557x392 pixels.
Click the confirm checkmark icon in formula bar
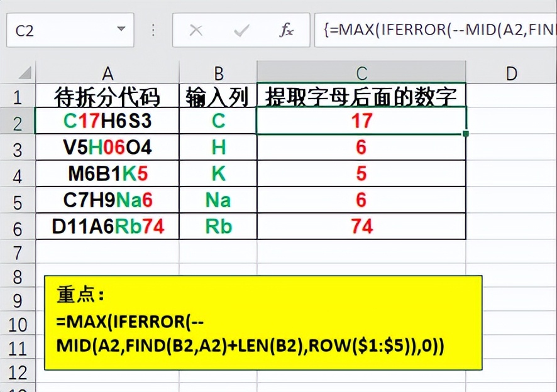(241, 31)
